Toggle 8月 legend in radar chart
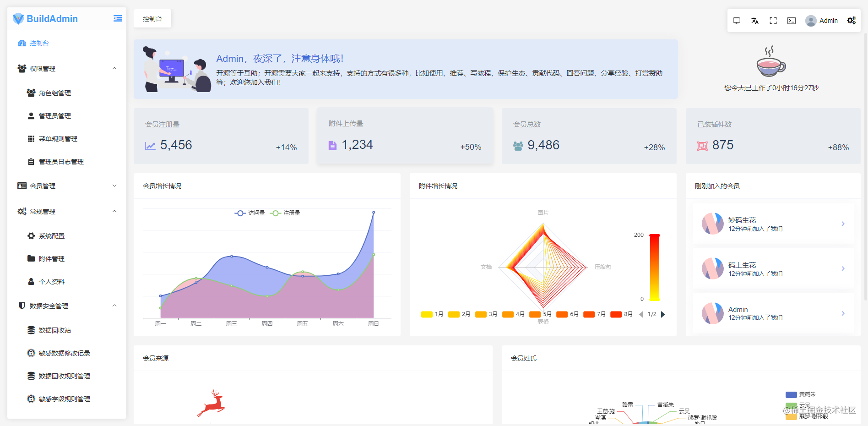 pos(621,314)
